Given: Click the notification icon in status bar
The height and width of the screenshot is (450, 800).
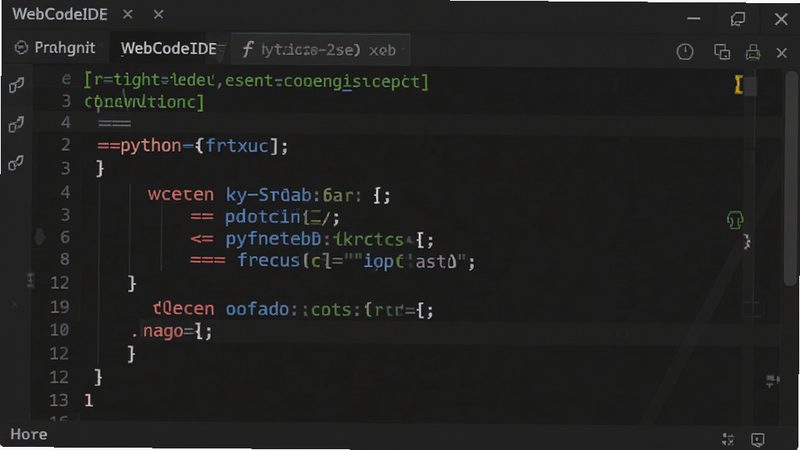Looking at the screenshot, I should pyautogui.click(x=758, y=439).
